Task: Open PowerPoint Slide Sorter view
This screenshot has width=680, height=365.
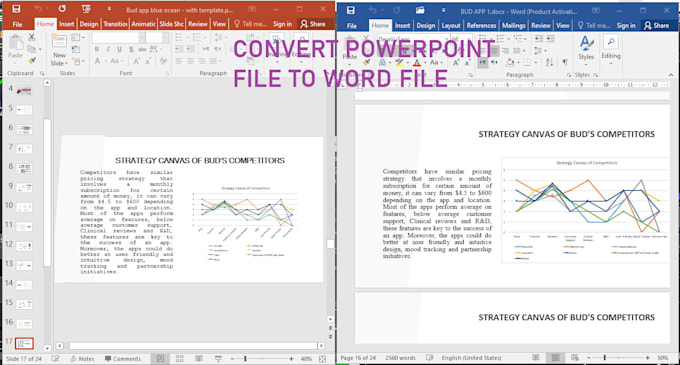Action: click(x=180, y=359)
